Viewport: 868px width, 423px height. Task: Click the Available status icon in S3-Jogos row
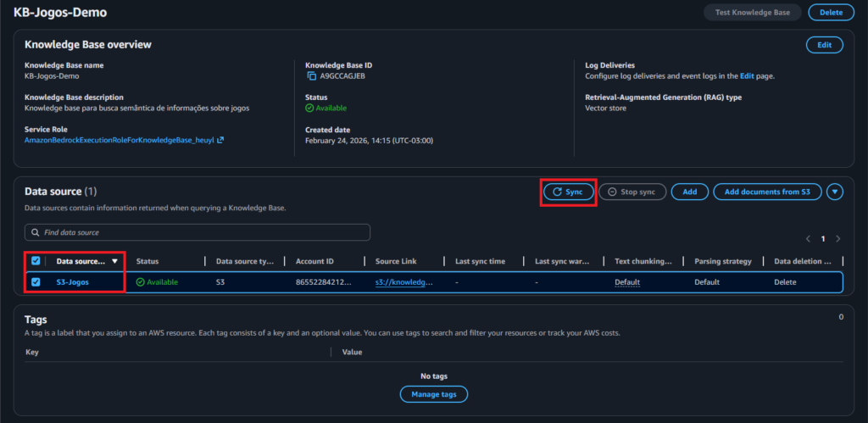pyautogui.click(x=141, y=282)
